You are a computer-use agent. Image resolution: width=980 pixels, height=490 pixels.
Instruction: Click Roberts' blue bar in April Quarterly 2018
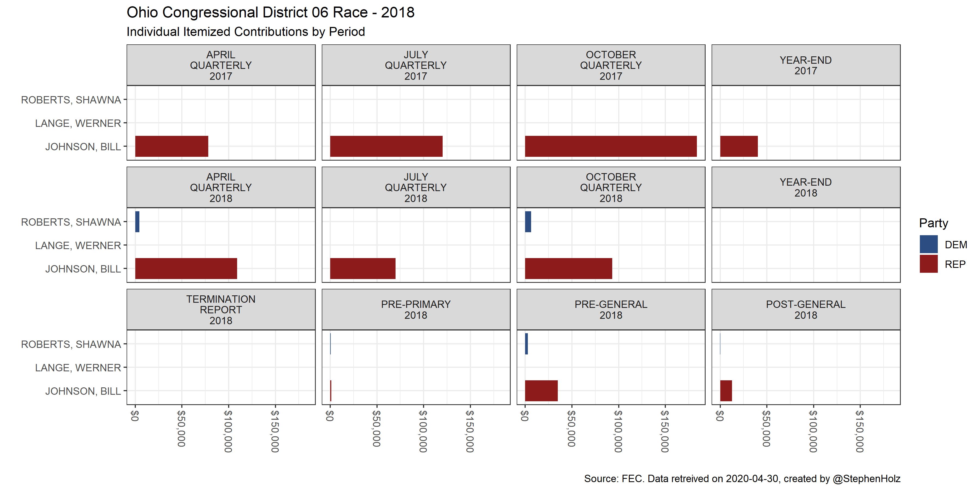pos(137,222)
